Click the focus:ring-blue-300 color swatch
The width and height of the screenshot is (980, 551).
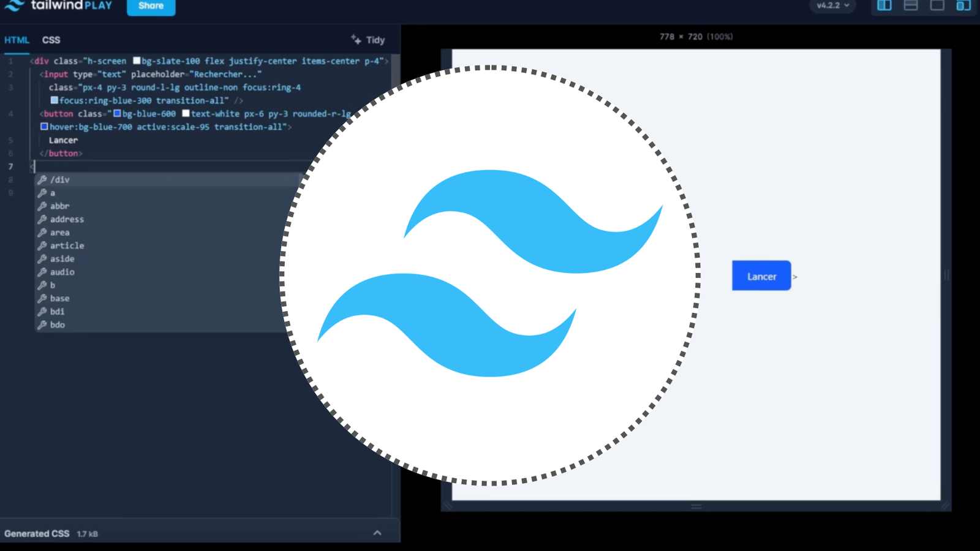point(54,100)
